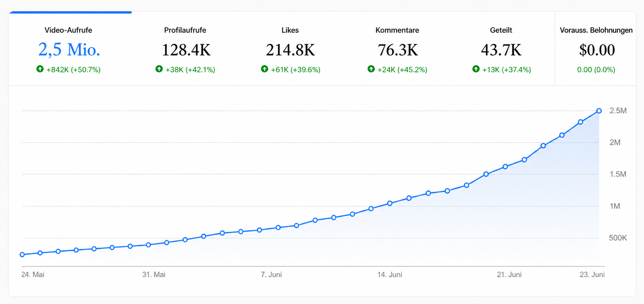
Task: Click the green up-arrow beside +13K
Action: [476, 69]
